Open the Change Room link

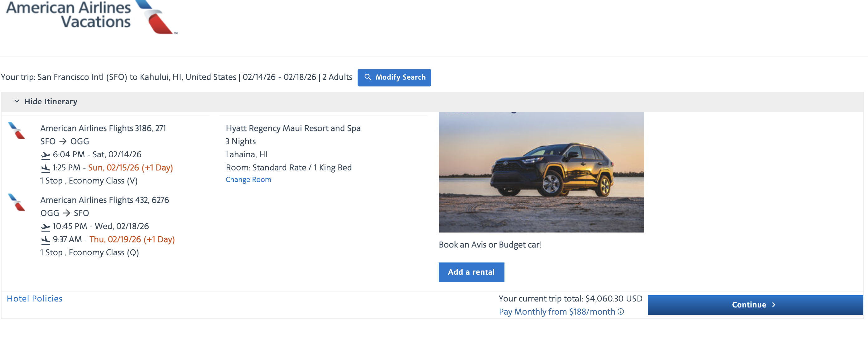coord(248,179)
